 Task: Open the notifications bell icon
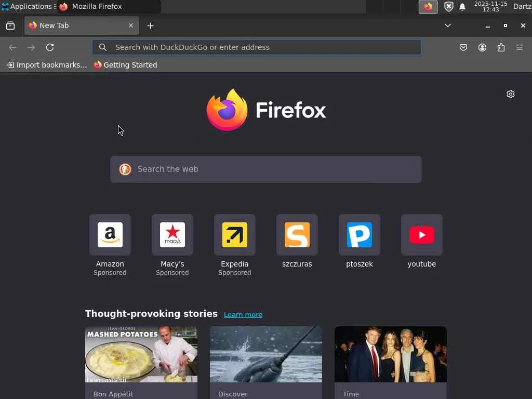tap(462, 7)
